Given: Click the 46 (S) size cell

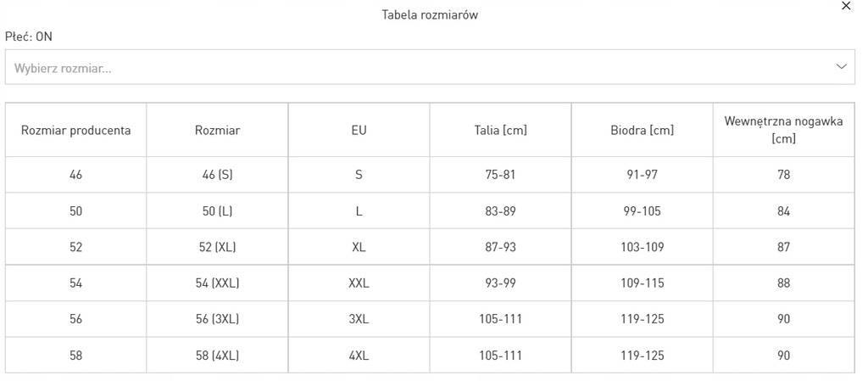Looking at the screenshot, I should click(x=217, y=175).
